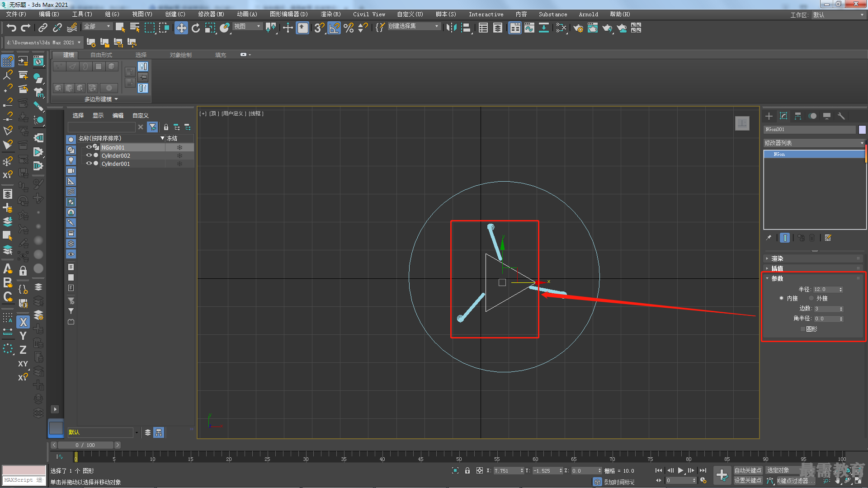The height and width of the screenshot is (488, 868).
Task: Open the 工作区 默认 dropdown
Action: [x=838, y=15]
